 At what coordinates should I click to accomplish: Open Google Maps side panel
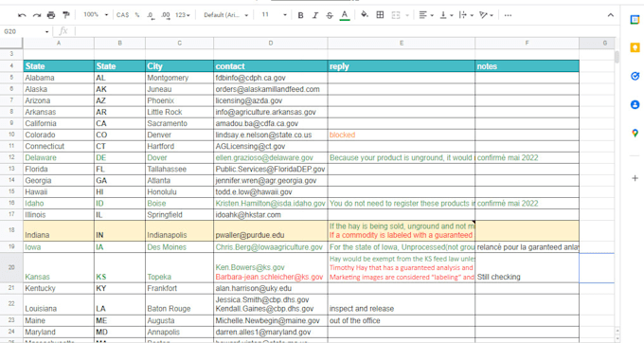[x=635, y=133]
